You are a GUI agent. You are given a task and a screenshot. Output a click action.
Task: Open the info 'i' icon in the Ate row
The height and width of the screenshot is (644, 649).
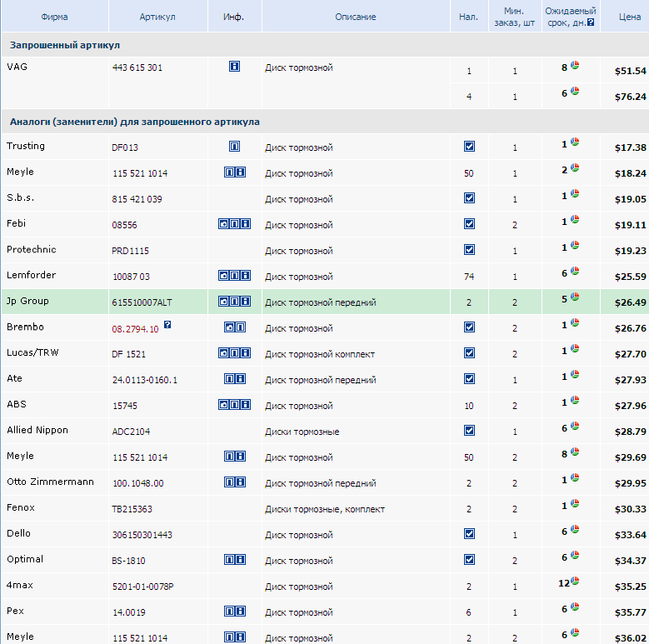point(240,378)
